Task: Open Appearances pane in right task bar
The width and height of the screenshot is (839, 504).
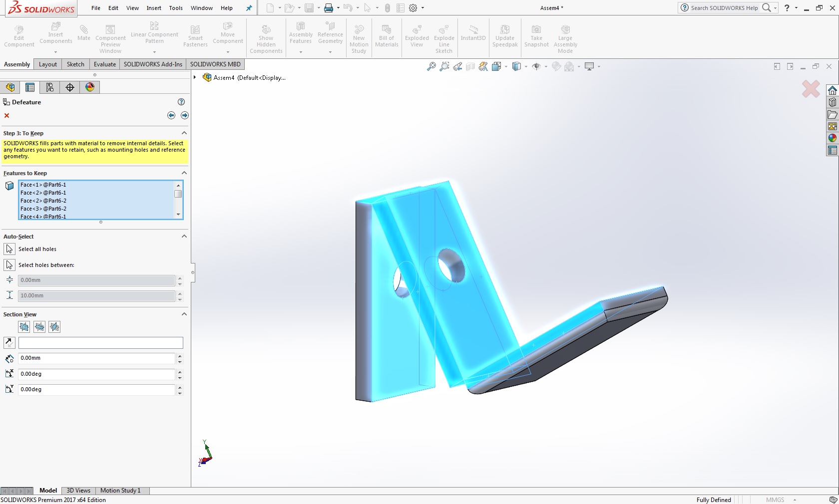Action: click(x=832, y=138)
